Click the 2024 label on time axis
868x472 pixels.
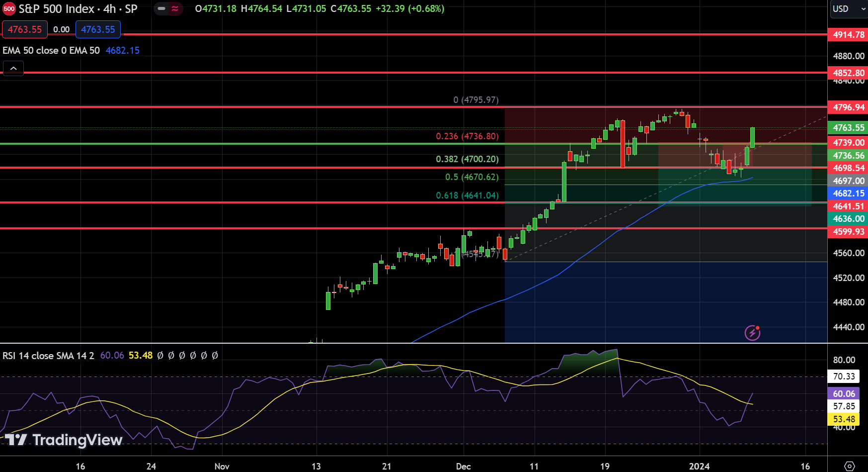click(699, 466)
